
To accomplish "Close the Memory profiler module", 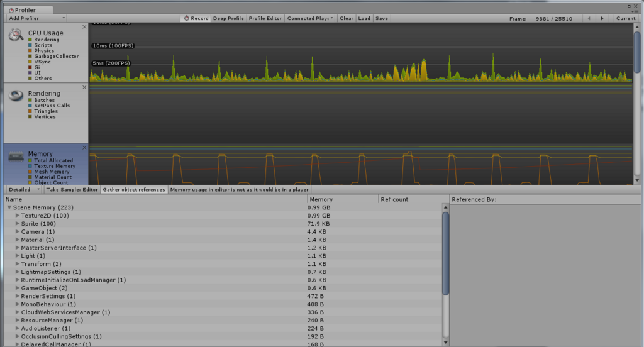I will click(84, 148).
